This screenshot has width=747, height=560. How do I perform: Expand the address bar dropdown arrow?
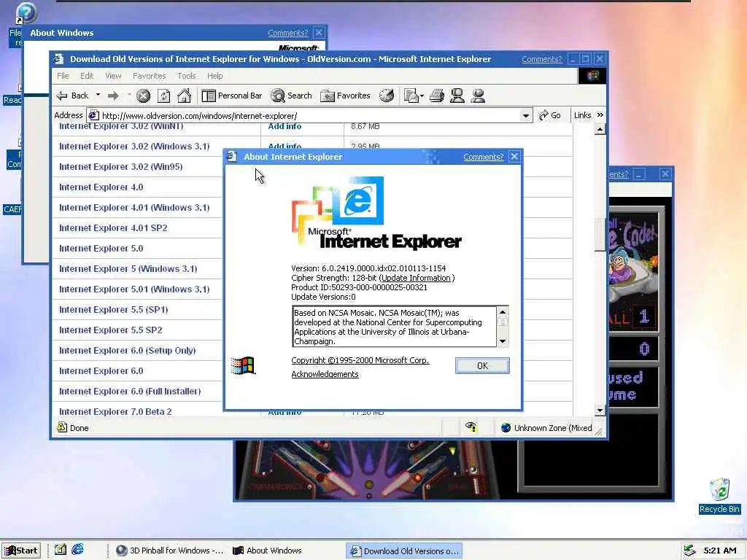[x=525, y=116]
